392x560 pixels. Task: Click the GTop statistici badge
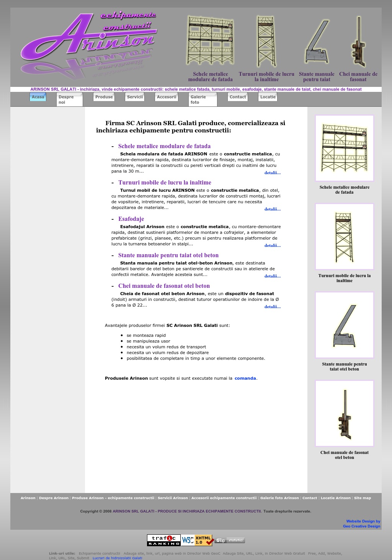click(x=230, y=540)
